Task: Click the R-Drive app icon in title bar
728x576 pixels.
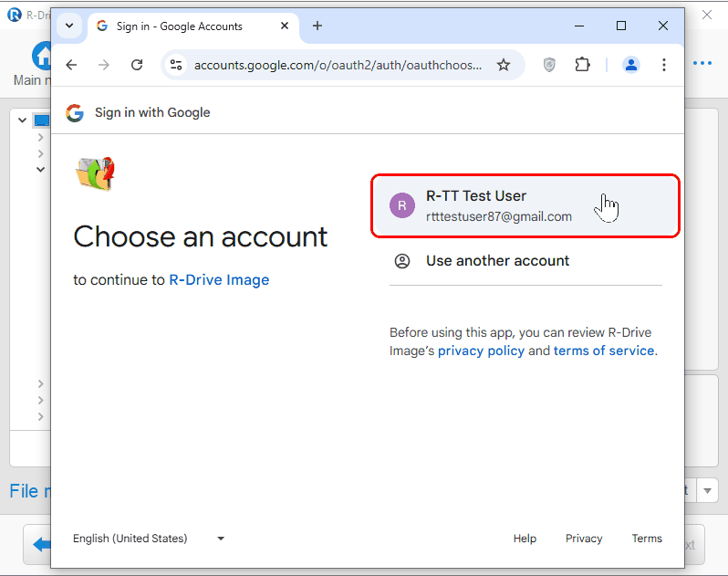Action: (15, 15)
